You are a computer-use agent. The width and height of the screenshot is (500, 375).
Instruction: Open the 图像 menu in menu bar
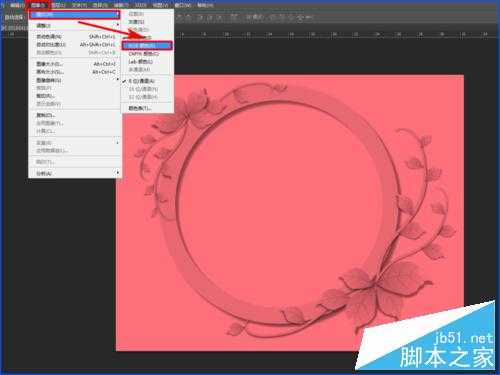38,5
